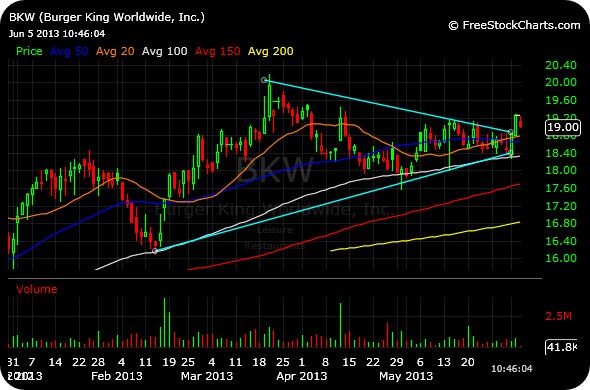
Task: Click the Apr 2013 month label
Action: click(301, 376)
